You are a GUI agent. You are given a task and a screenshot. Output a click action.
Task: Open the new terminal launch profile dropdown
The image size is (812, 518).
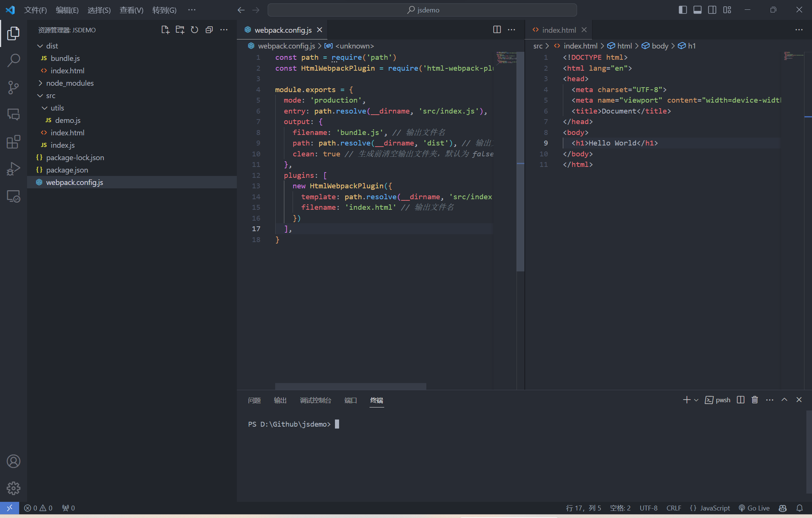[696, 400]
